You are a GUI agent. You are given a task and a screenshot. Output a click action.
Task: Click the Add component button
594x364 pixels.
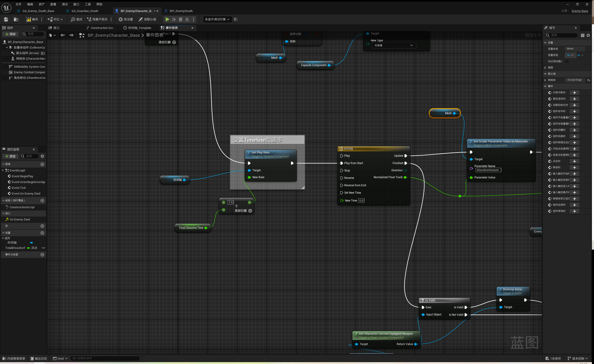pos(10,34)
